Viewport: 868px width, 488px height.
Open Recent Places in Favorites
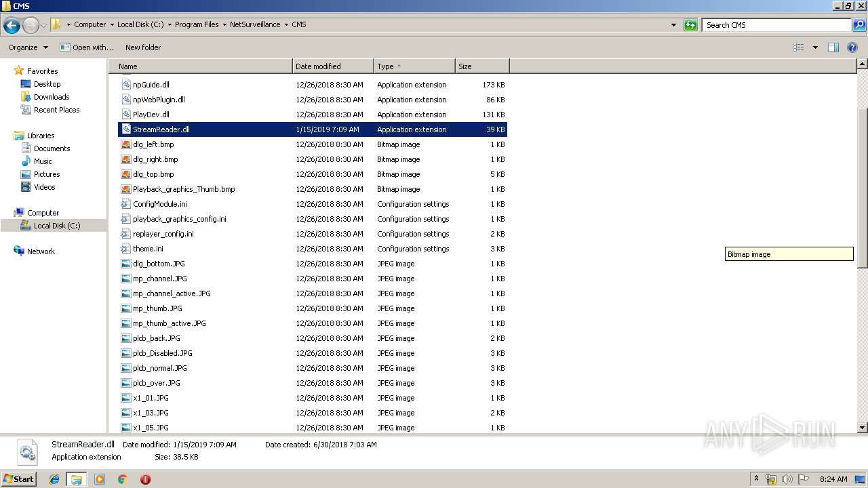tap(56, 110)
